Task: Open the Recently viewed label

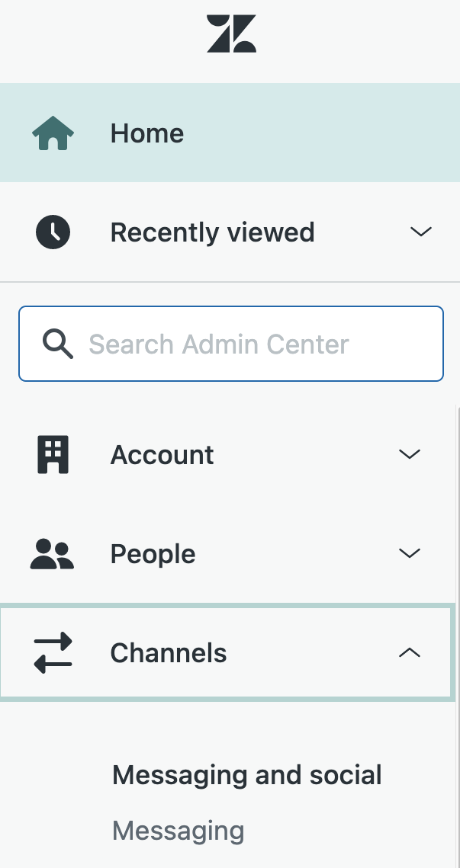Action: pos(212,232)
